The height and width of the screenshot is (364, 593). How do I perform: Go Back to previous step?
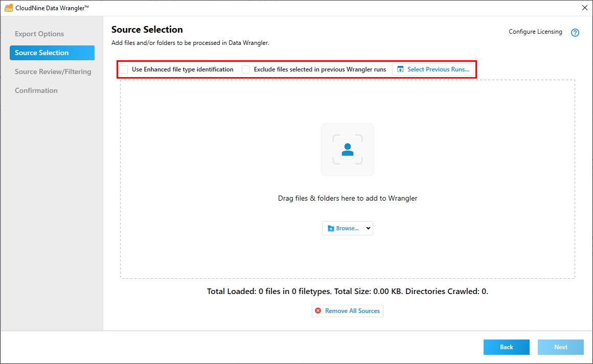(507, 347)
